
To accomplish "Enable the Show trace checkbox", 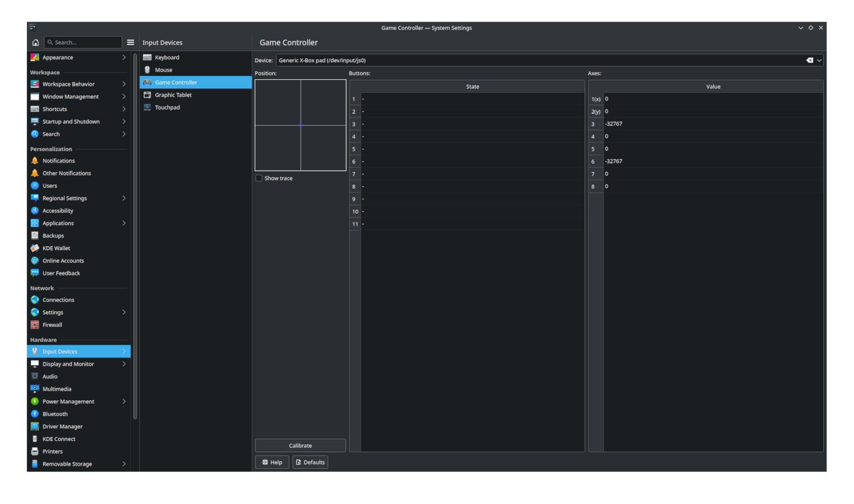I will [259, 178].
